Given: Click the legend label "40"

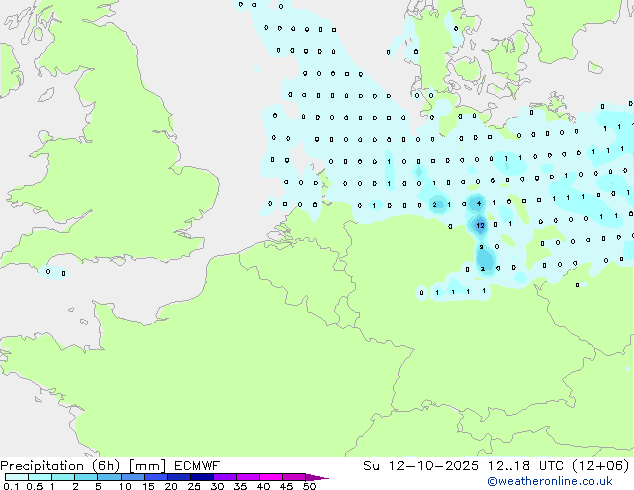Looking at the screenshot, I should (x=263, y=486).
